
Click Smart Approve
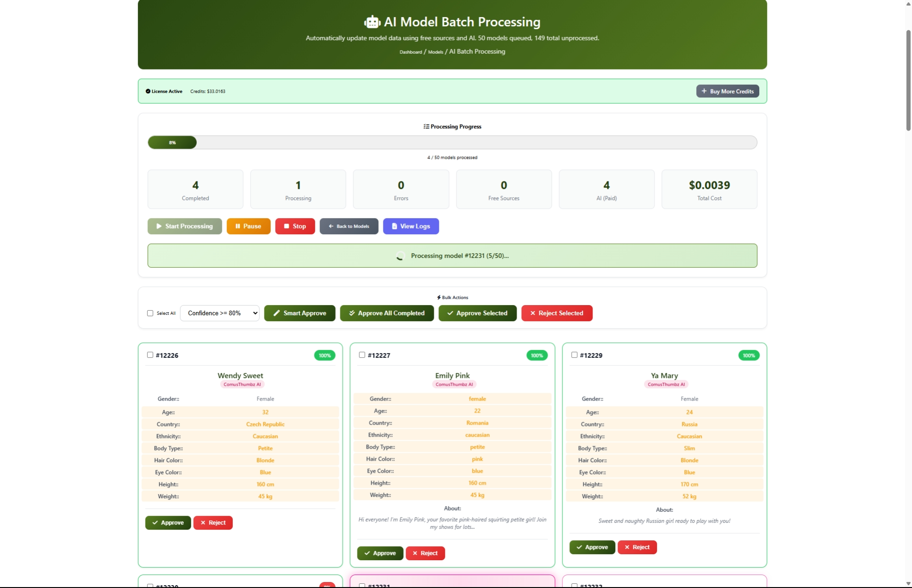click(x=299, y=313)
